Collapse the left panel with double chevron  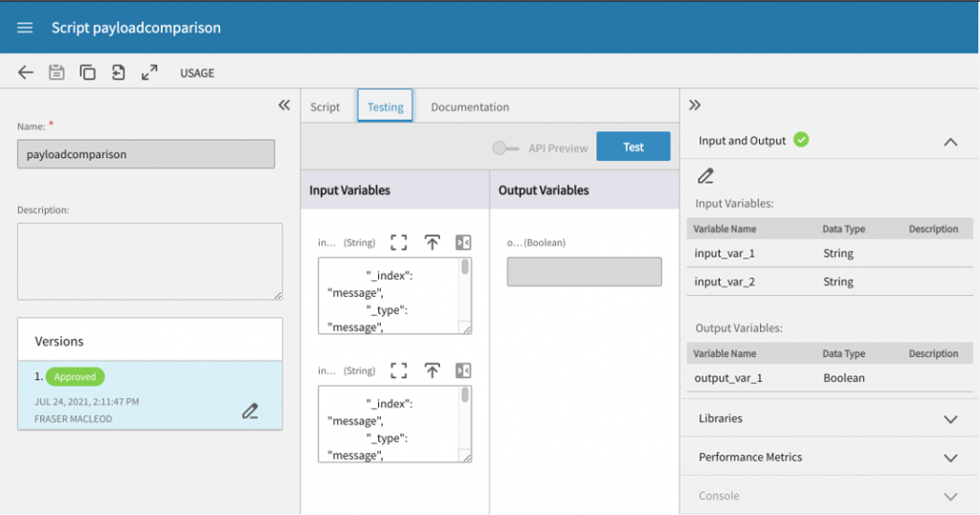(284, 105)
